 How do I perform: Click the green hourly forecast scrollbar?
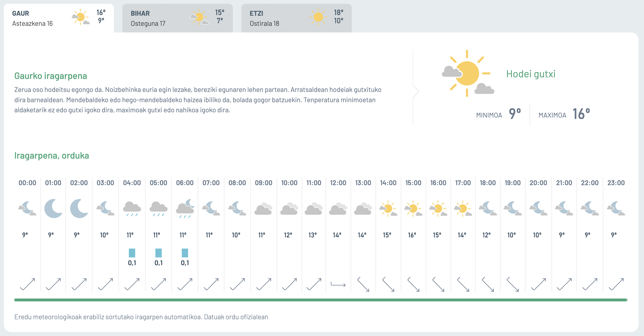click(321, 300)
